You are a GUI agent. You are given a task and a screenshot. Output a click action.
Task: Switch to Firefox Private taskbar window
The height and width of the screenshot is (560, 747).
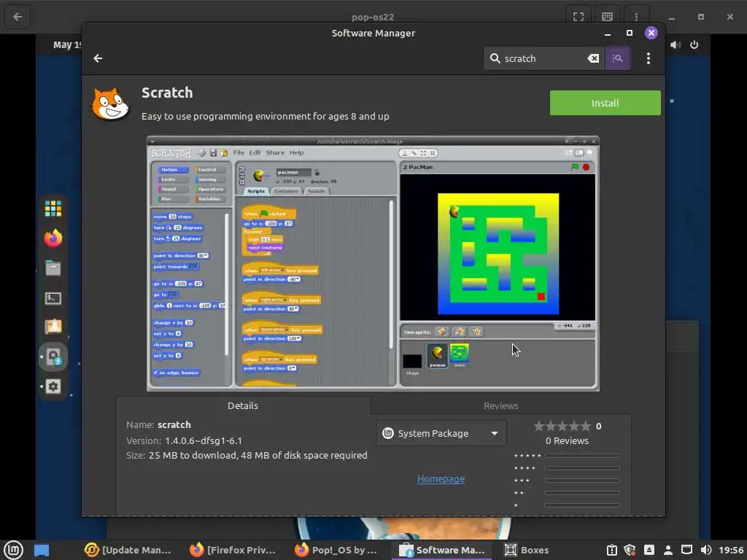click(x=233, y=550)
